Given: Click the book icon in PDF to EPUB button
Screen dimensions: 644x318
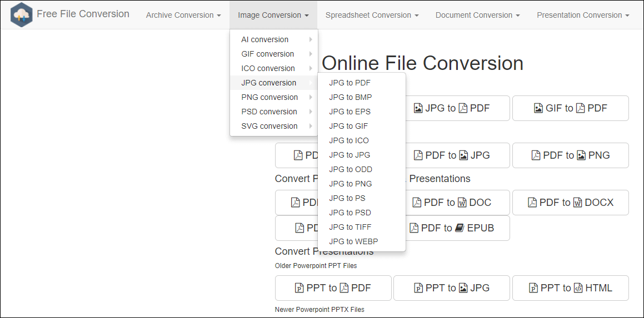Looking at the screenshot, I should point(460,228).
